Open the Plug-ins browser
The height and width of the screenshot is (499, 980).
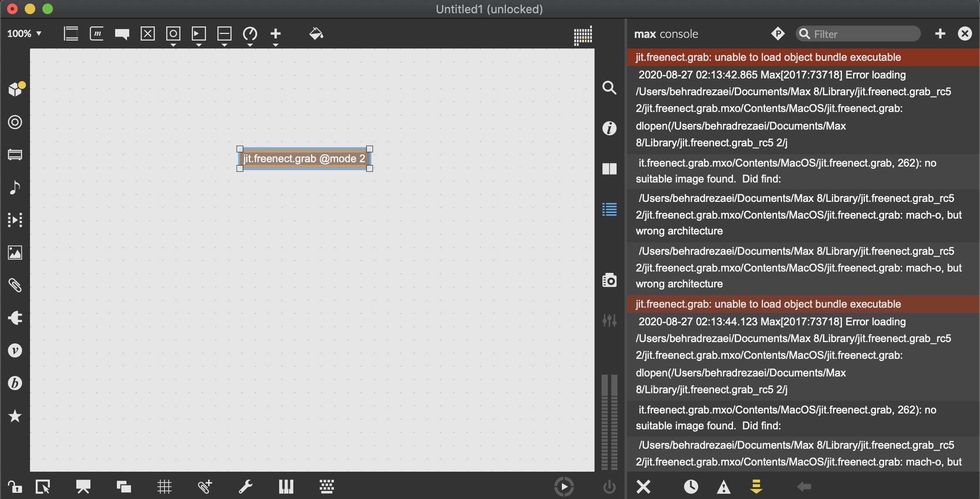(15, 318)
